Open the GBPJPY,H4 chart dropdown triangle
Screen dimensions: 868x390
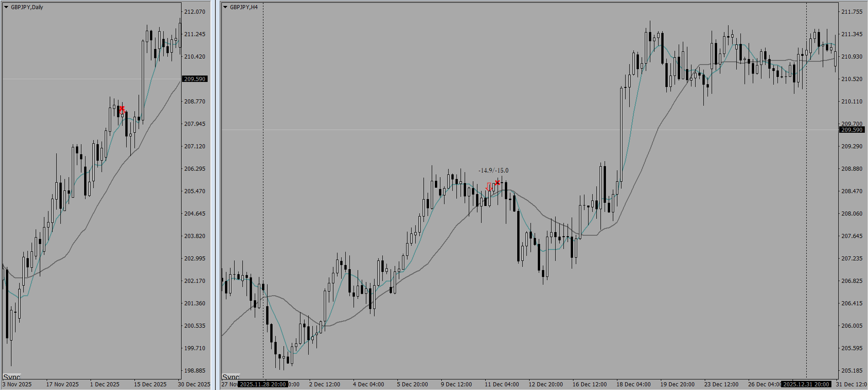(225, 7)
